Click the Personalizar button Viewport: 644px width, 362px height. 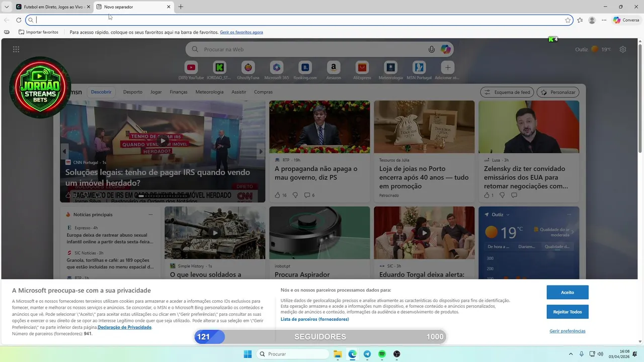click(x=558, y=92)
